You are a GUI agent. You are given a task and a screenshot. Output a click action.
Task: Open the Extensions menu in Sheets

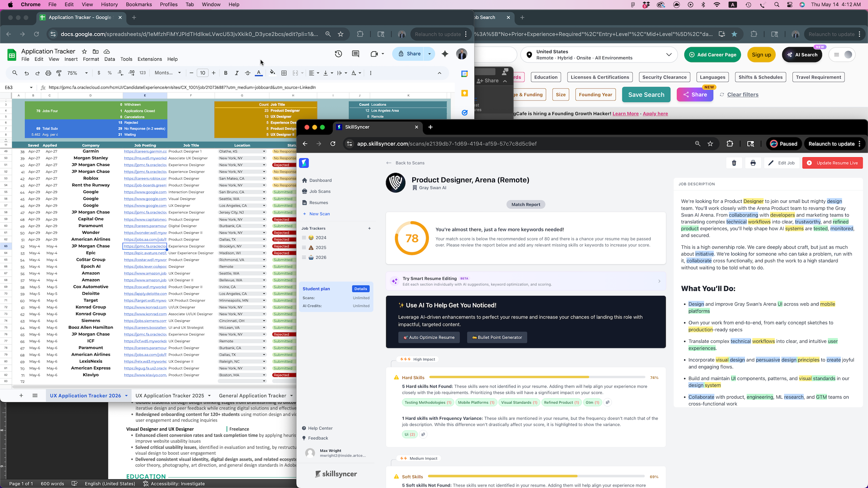pos(150,59)
